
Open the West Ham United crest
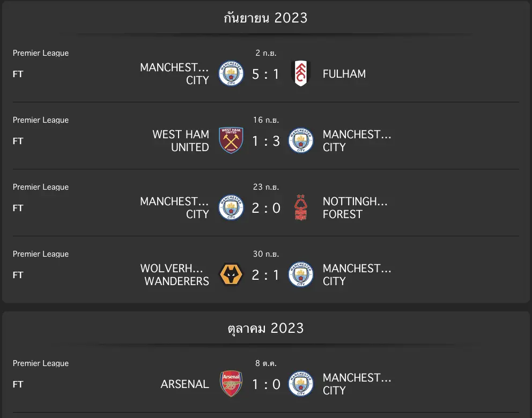click(231, 141)
